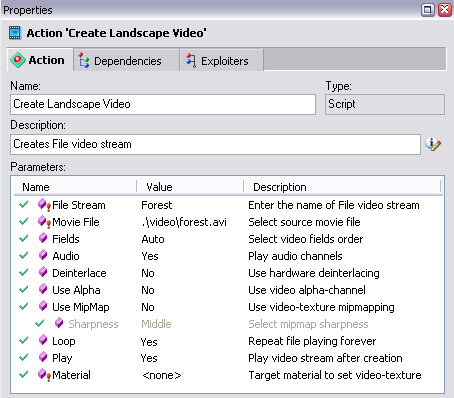The width and height of the screenshot is (454, 398).
Task: Toggle the Use Alpha checkmark
Action: point(24,289)
